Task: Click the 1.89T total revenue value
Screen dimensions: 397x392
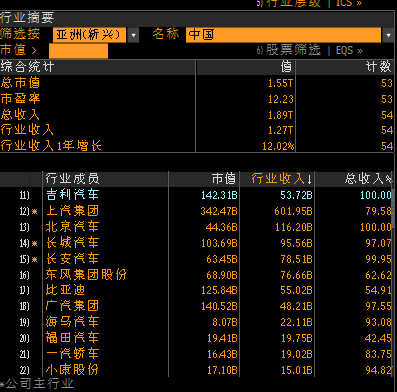Action: pos(280,115)
